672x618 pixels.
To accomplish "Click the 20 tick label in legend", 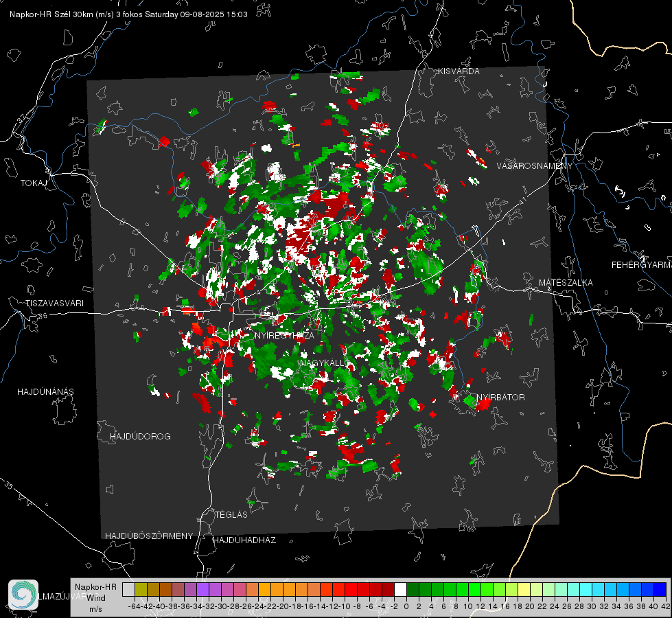I will point(530,606).
